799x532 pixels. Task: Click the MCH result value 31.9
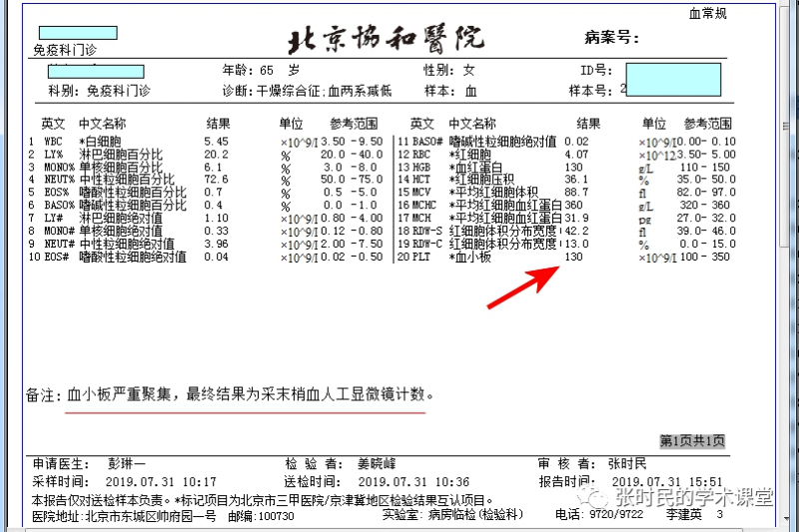(x=577, y=218)
